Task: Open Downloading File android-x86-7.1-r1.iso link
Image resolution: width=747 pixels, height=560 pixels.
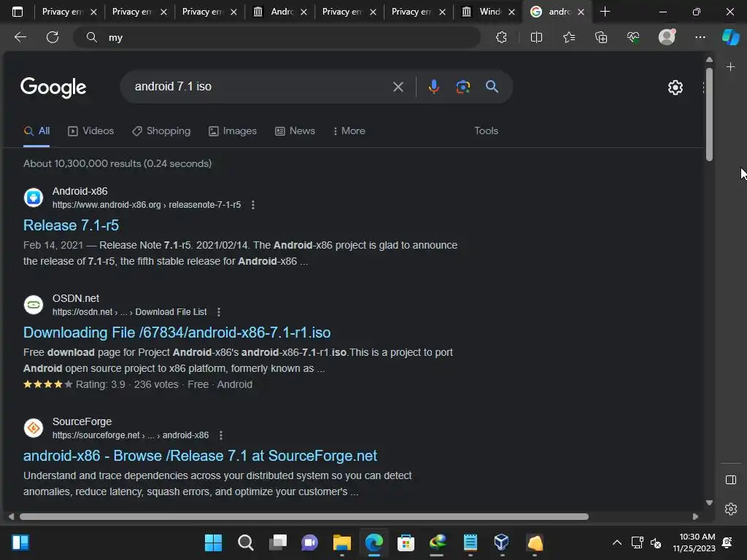Action: (x=177, y=332)
